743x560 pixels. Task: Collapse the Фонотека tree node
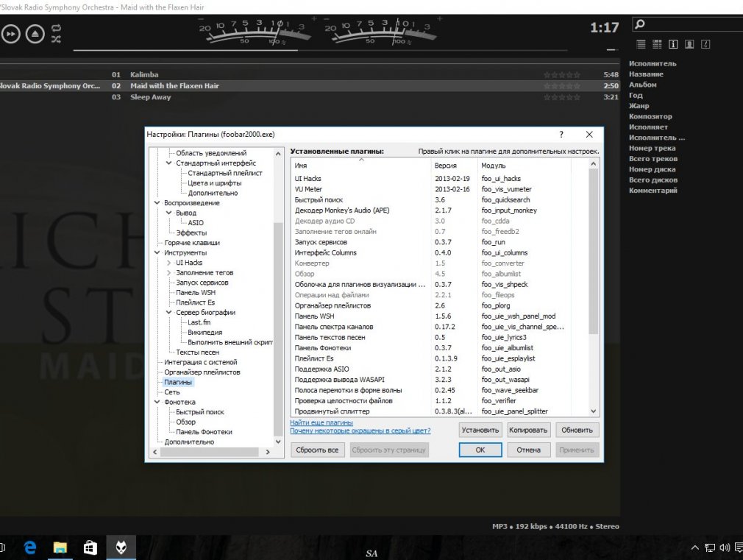157,402
